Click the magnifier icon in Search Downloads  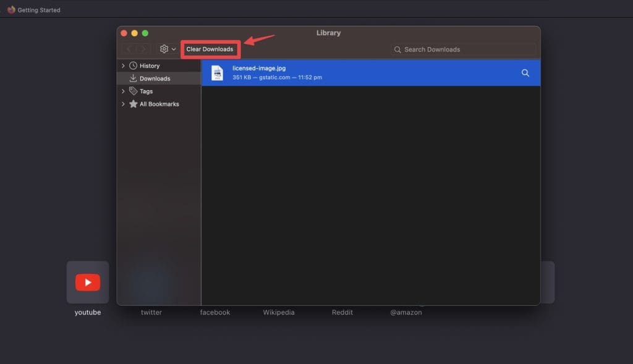pyautogui.click(x=397, y=49)
